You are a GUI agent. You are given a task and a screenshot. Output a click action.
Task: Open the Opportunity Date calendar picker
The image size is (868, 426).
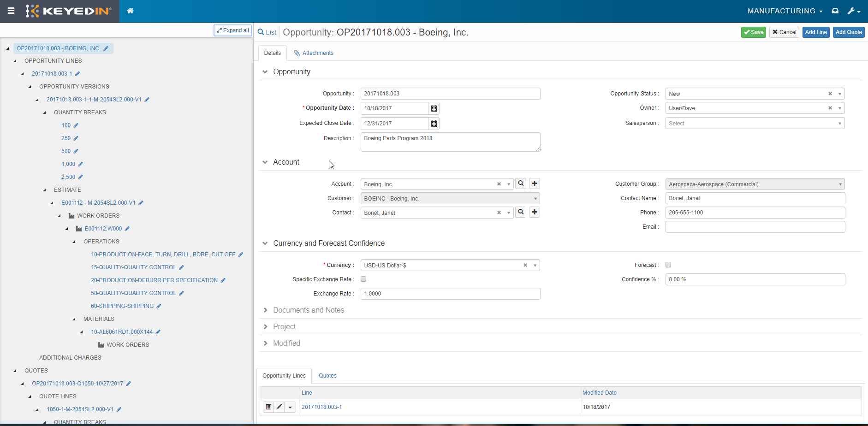click(434, 108)
